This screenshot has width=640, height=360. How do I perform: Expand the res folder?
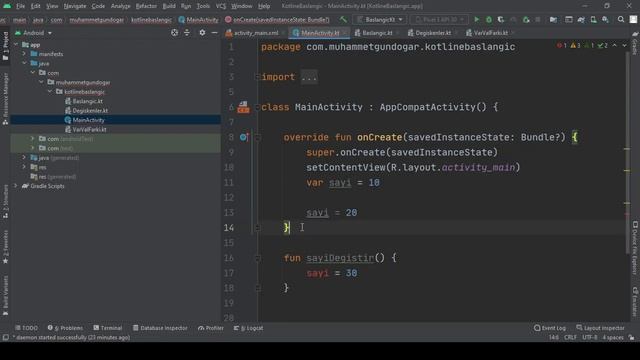click(x=24, y=167)
